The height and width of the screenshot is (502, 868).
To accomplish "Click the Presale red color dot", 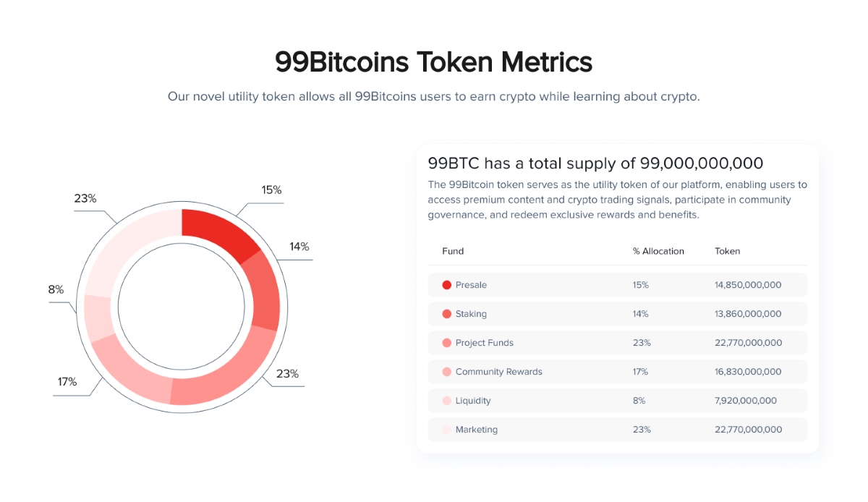I will click(x=446, y=285).
